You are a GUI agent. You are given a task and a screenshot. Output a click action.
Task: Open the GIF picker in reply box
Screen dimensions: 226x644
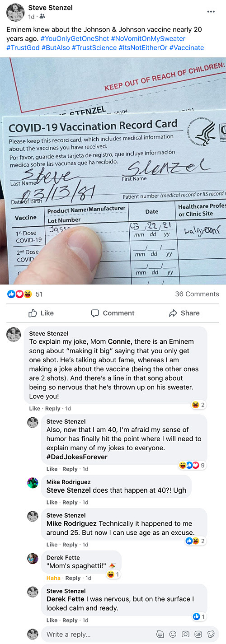click(198, 634)
